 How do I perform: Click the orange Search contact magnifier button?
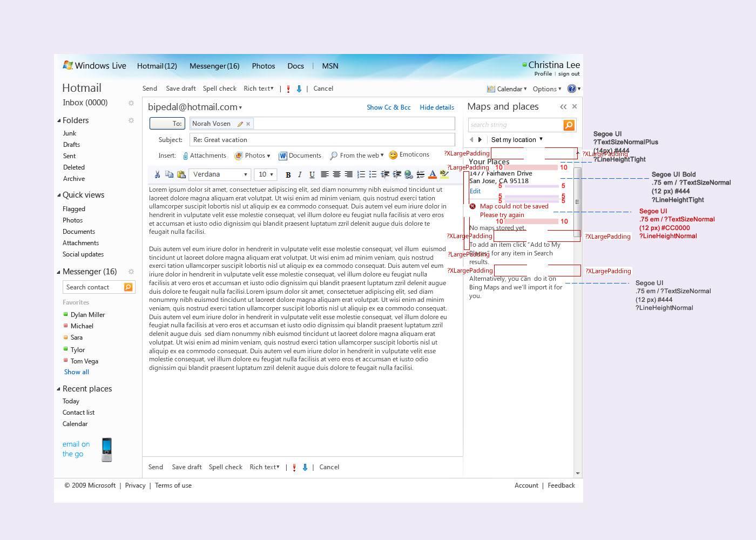(129, 287)
